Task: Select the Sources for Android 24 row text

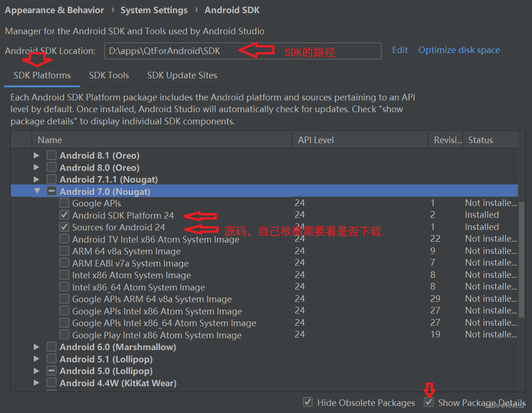Action: [118, 227]
